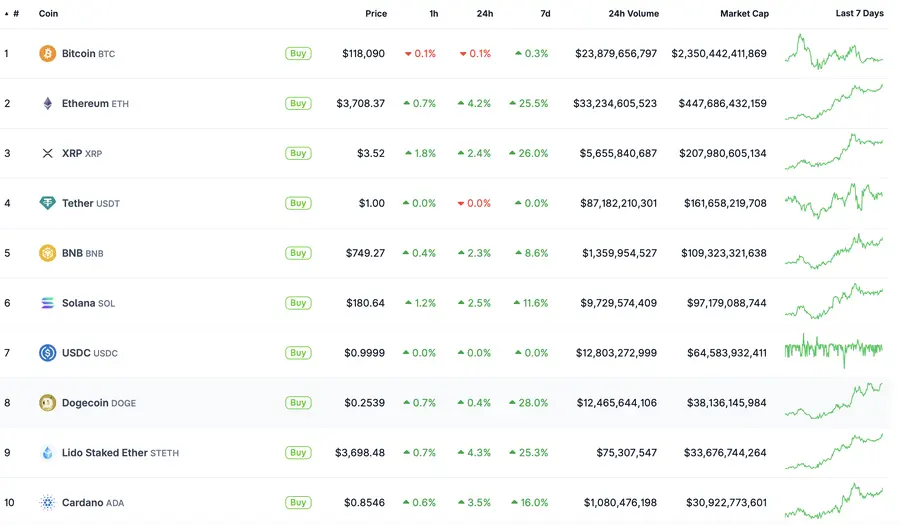
Task: Select Ethereum price $3,708.37
Action: (x=360, y=103)
